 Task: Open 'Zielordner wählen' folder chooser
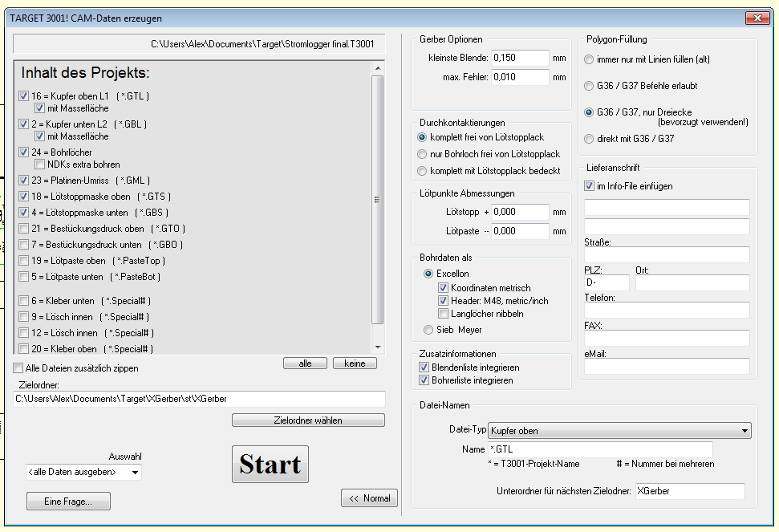[x=308, y=420]
